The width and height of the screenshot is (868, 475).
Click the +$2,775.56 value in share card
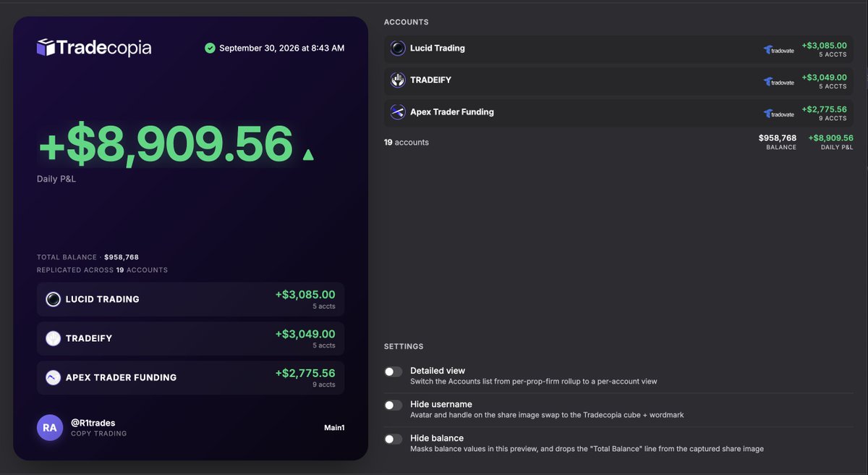pos(305,373)
